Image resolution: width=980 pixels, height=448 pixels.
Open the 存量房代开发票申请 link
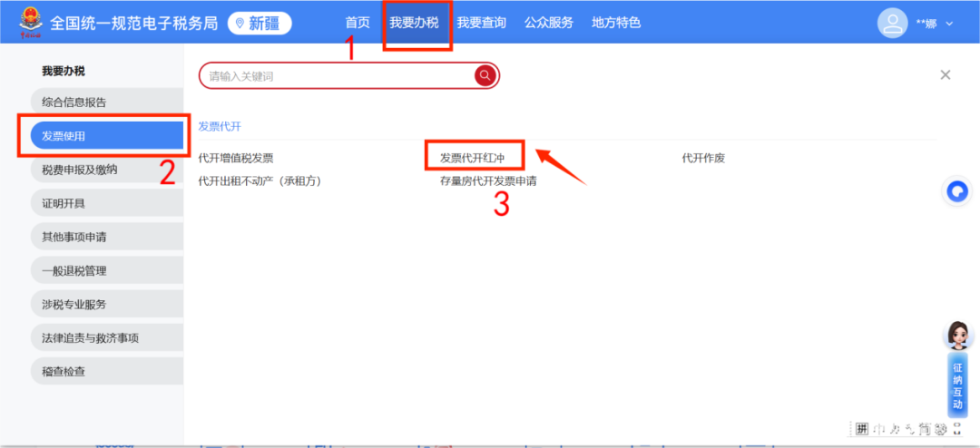(488, 181)
